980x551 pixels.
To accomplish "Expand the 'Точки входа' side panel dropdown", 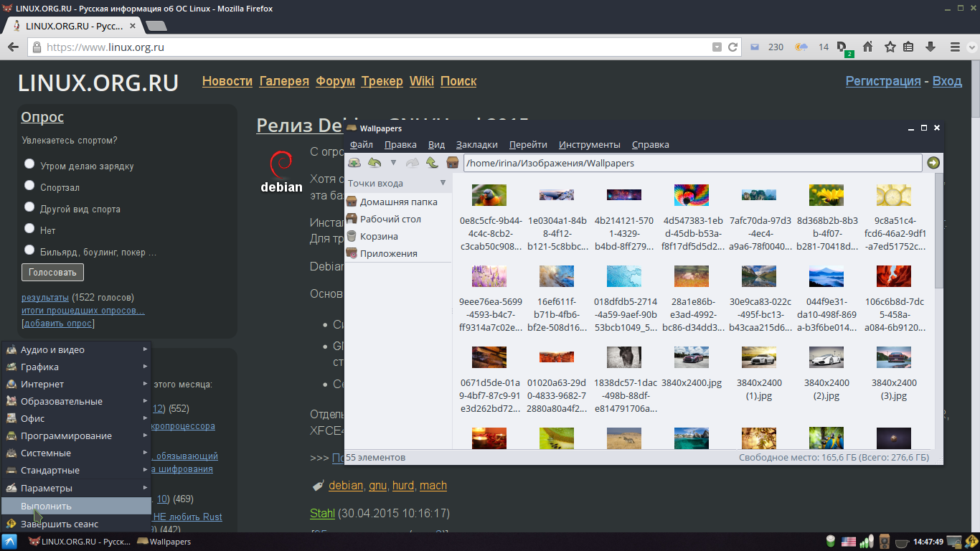I will (x=443, y=183).
